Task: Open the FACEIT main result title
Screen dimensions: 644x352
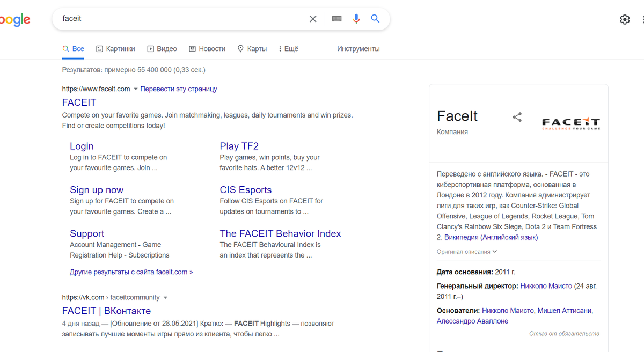Action: (x=79, y=102)
